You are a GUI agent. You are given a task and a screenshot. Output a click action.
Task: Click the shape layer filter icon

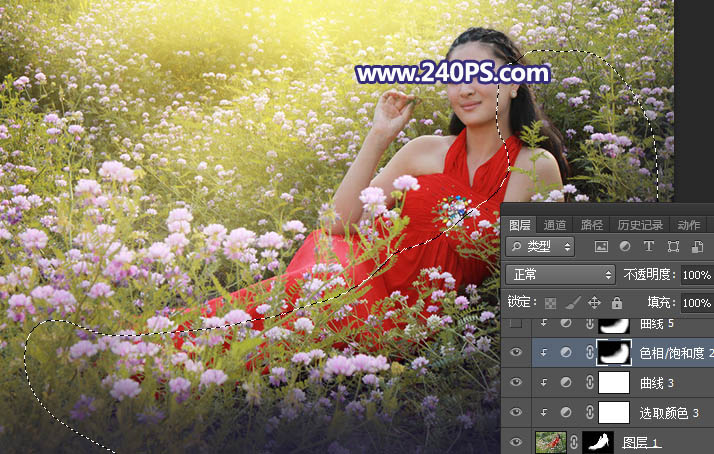click(x=672, y=246)
